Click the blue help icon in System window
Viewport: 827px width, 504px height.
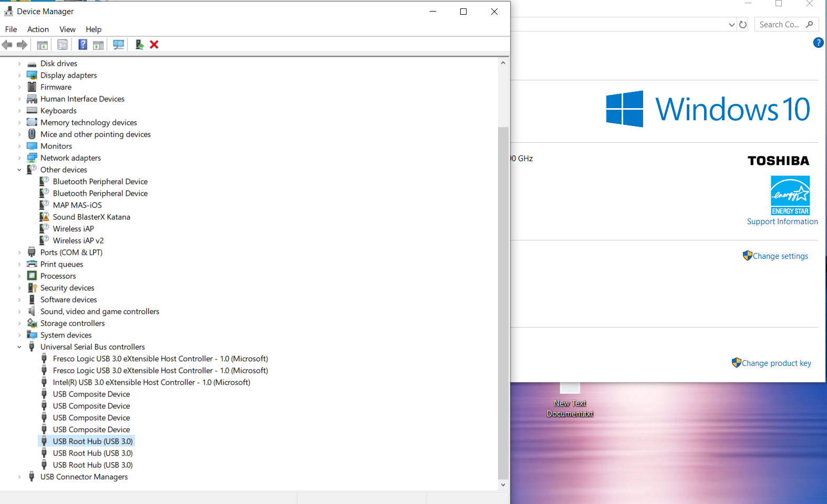point(818,43)
